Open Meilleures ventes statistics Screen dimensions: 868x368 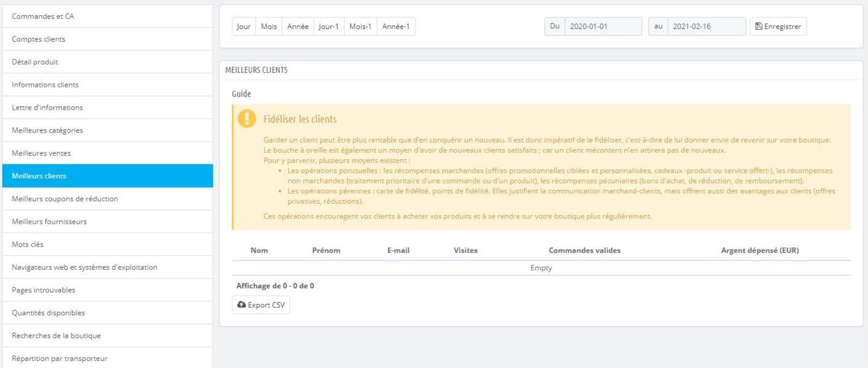point(108,153)
